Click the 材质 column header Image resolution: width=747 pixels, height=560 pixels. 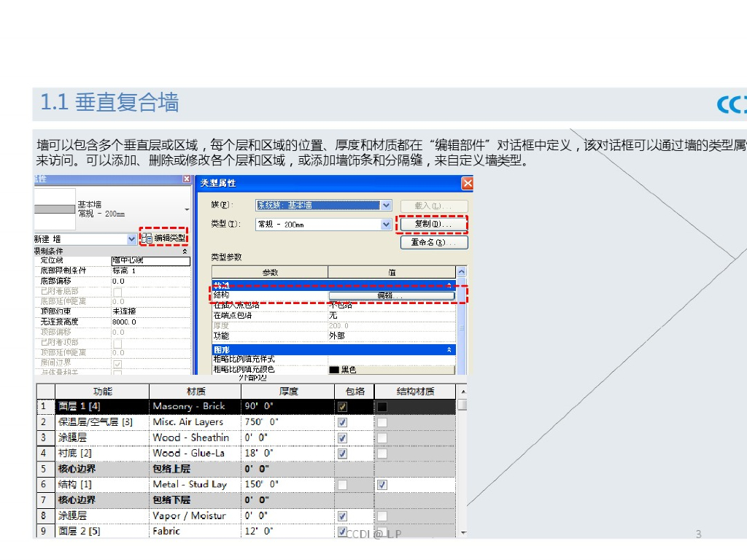pyautogui.click(x=195, y=392)
